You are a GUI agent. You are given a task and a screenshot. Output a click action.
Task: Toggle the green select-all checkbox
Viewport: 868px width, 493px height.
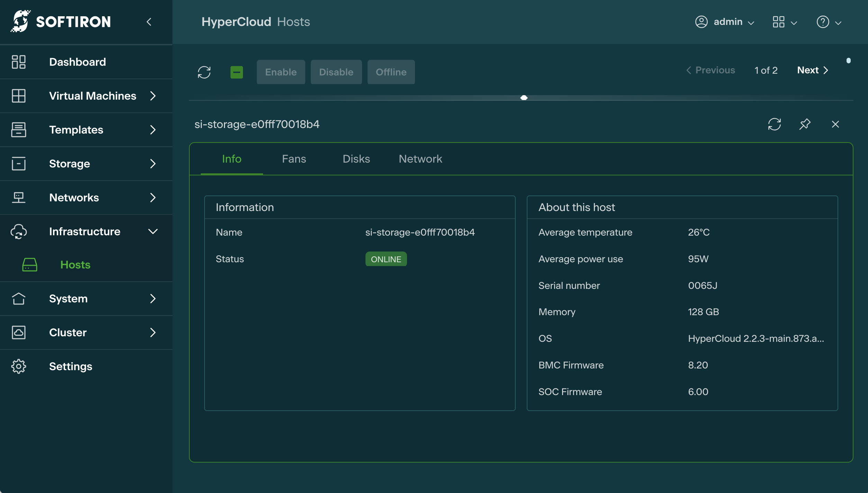tap(237, 72)
